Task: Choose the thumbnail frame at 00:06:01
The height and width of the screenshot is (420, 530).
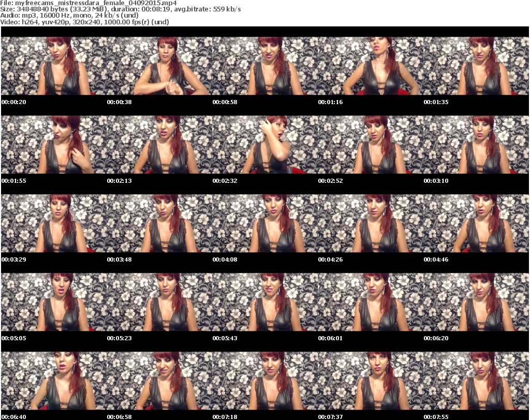Action: 371,302
